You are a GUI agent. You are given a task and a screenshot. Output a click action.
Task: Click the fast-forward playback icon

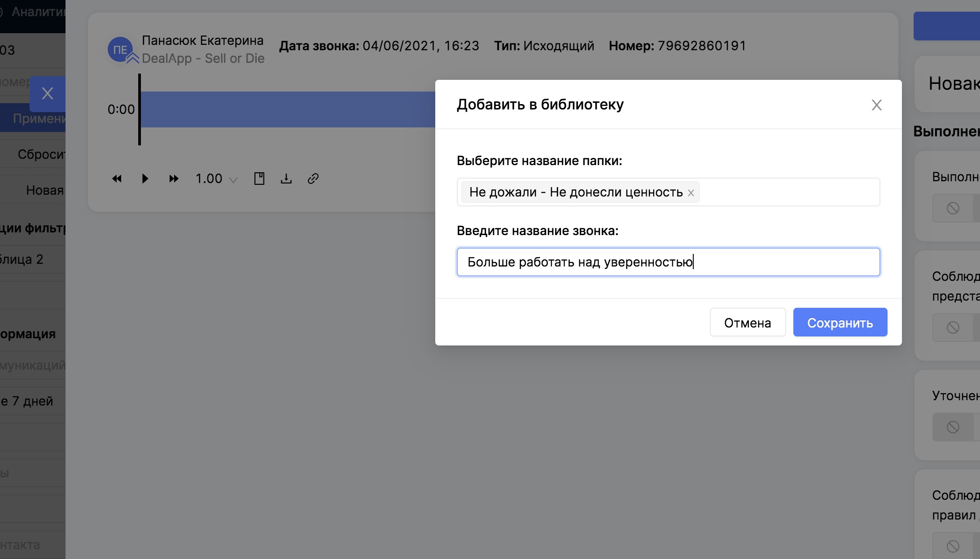[x=174, y=179]
